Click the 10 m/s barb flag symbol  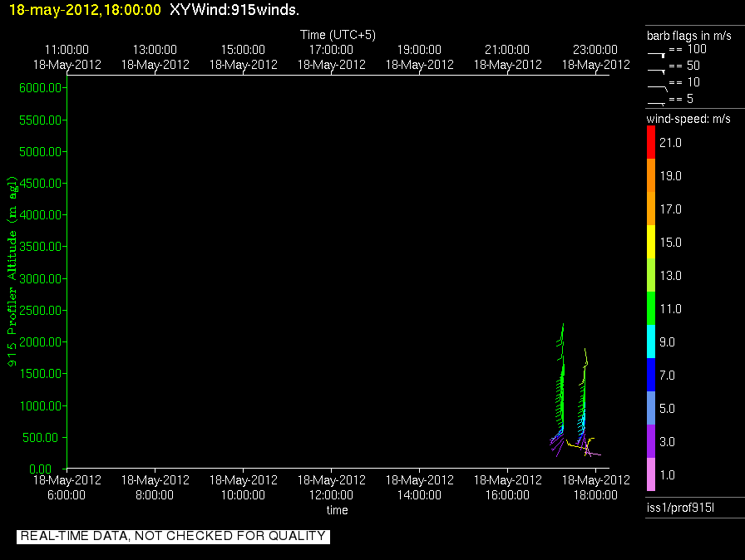click(x=658, y=88)
